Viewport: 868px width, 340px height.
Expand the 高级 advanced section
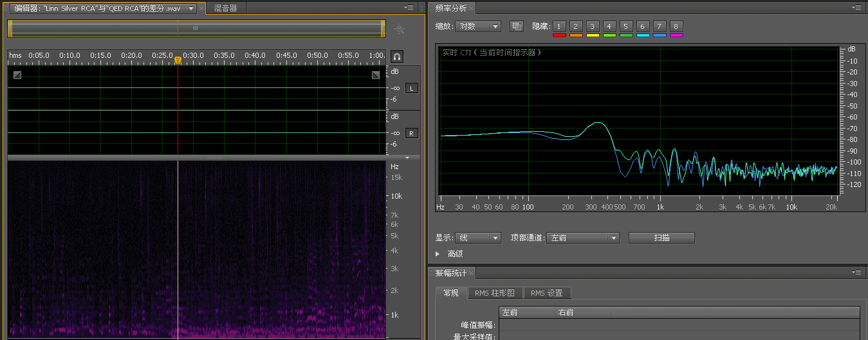pos(439,254)
